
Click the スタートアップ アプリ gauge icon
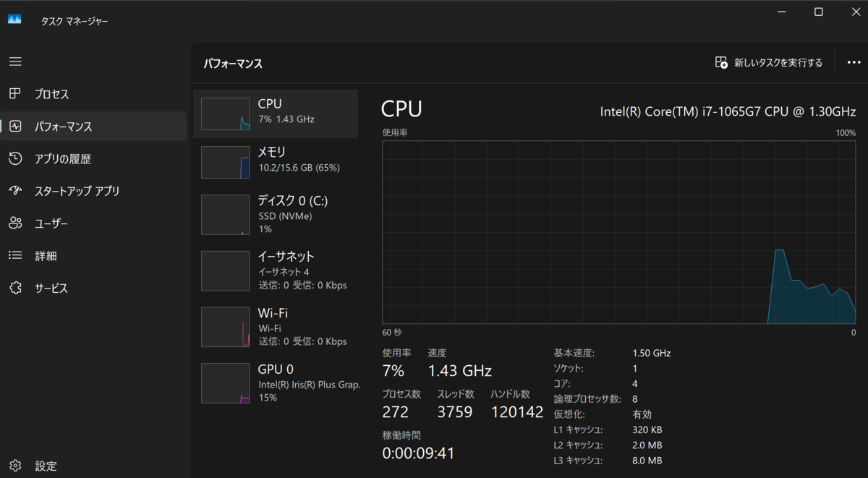15,191
